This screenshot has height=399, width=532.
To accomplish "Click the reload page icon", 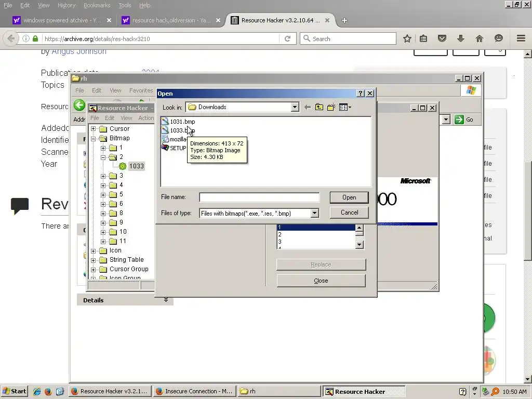I will click(287, 38).
